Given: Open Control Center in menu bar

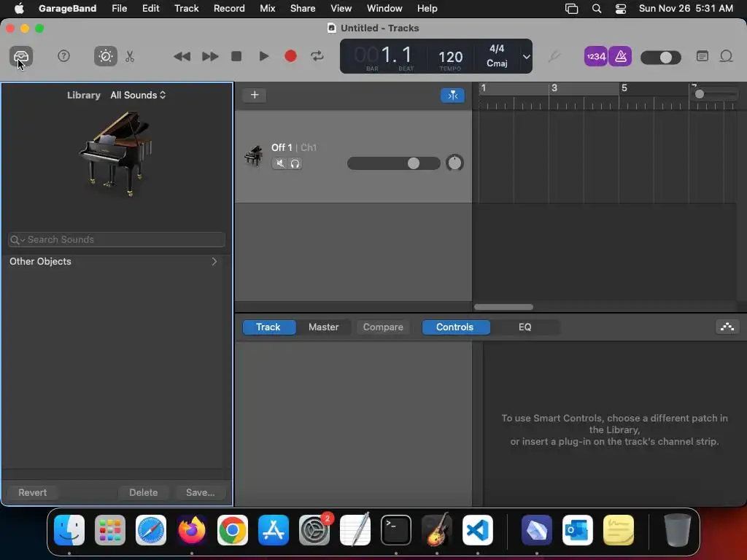Looking at the screenshot, I should point(620,8).
